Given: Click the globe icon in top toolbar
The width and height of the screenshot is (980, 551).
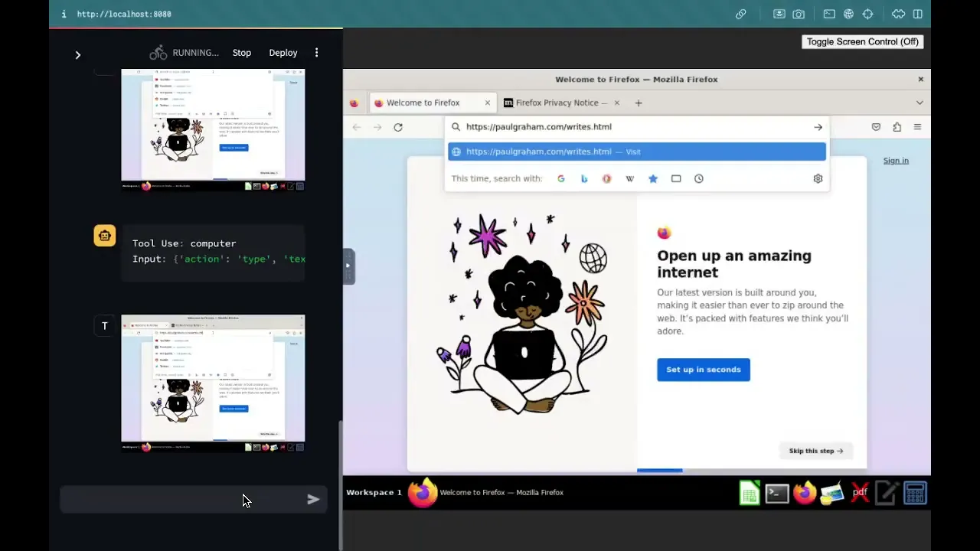Looking at the screenshot, I should [848, 14].
